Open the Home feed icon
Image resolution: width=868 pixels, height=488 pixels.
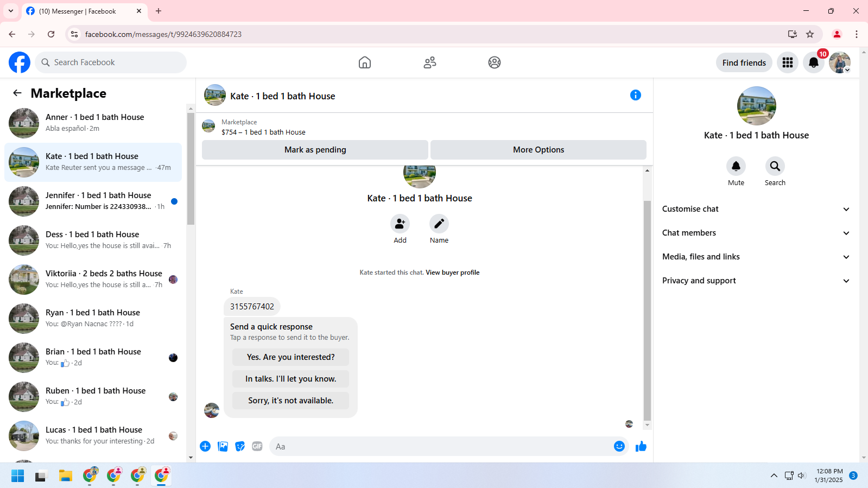pos(365,62)
